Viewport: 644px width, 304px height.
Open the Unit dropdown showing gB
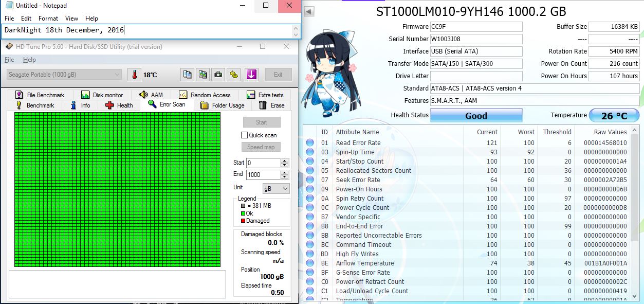pos(276,189)
